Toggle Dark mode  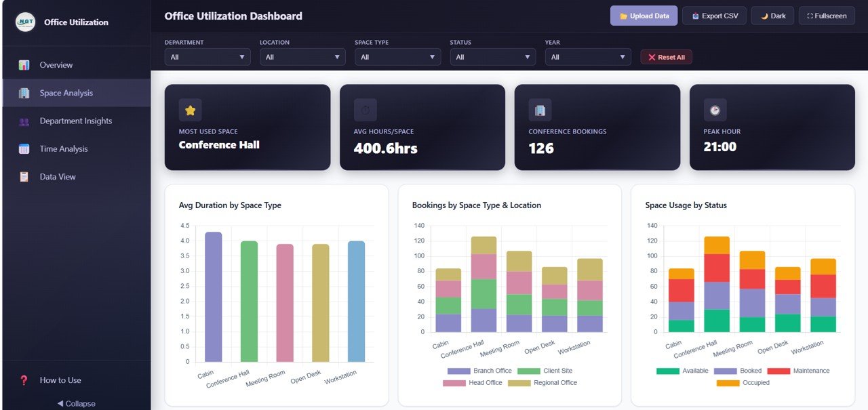[x=772, y=16]
